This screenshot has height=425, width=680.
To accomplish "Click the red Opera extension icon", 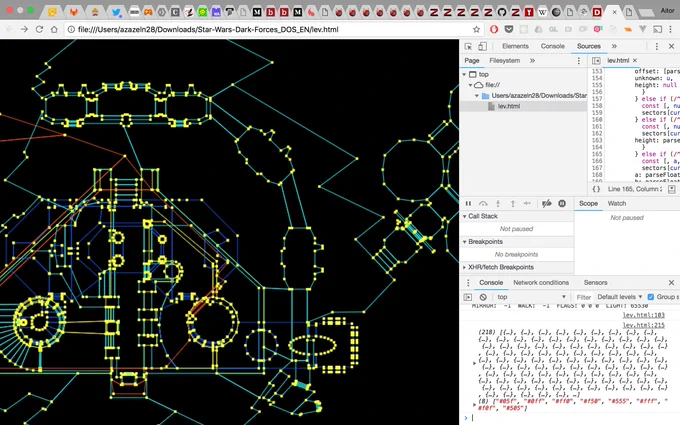I will pyautogui.click(x=494, y=29).
